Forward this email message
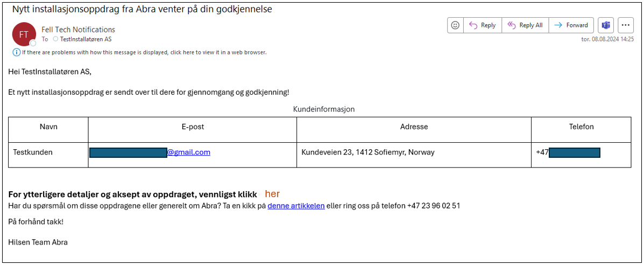This screenshot has height=265, width=644. pyautogui.click(x=571, y=25)
